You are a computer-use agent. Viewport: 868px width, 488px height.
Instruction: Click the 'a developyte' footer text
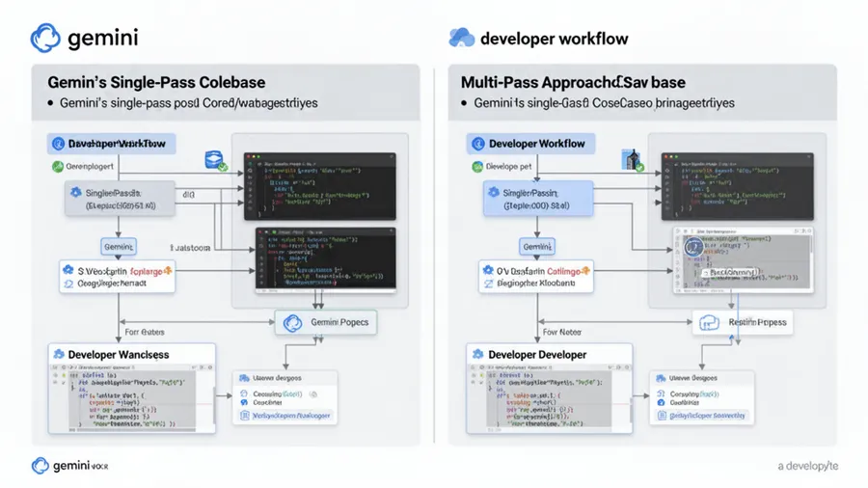coord(807,466)
